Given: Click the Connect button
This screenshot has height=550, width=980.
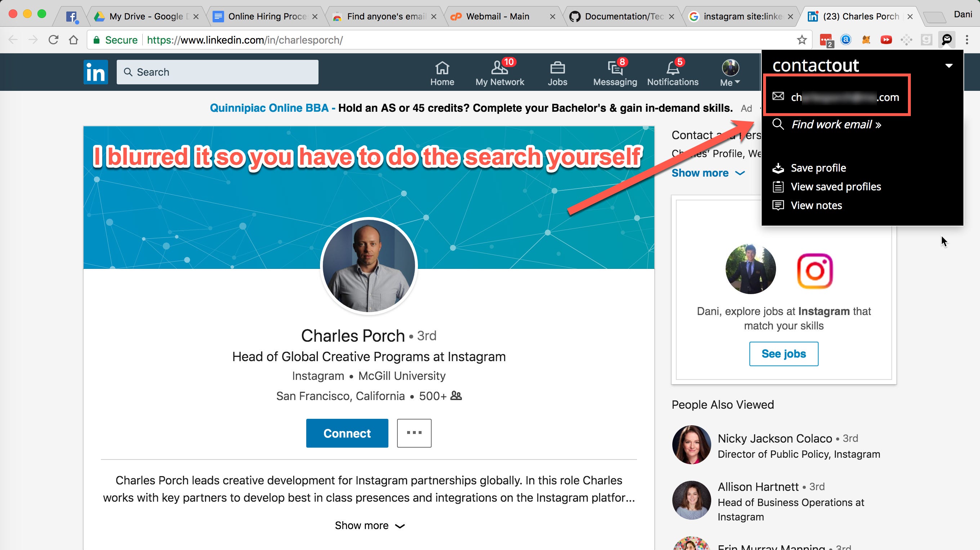Looking at the screenshot, I should (x=347, y=433).
